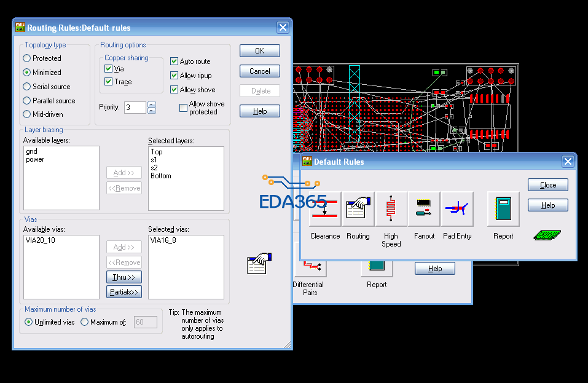This screenshot has width=588, height=383.
Task: Select Bottom in Selected layers
Action: click(x=161, y=176)
